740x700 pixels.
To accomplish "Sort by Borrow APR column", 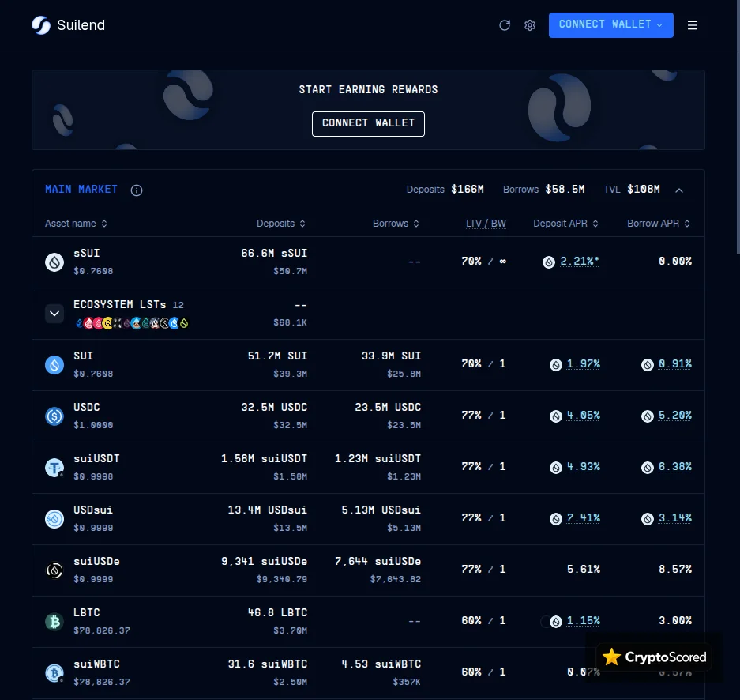I will (659, 224).
